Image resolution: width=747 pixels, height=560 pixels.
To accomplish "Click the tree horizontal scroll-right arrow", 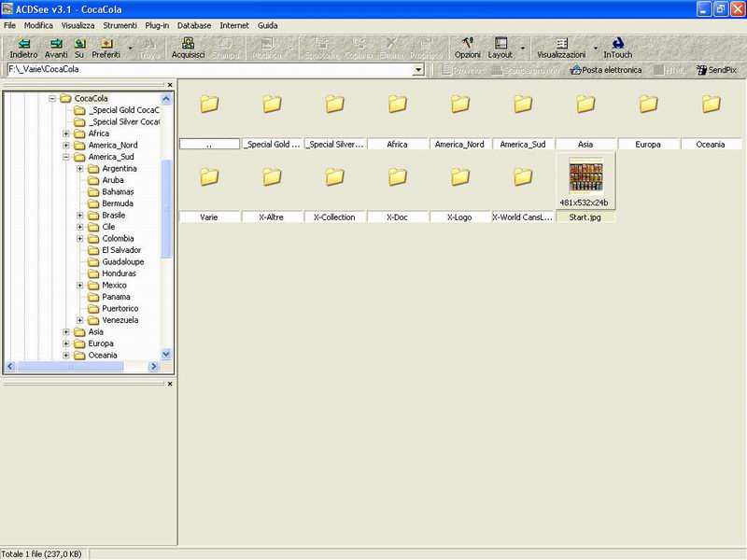I will pos(153,367).
